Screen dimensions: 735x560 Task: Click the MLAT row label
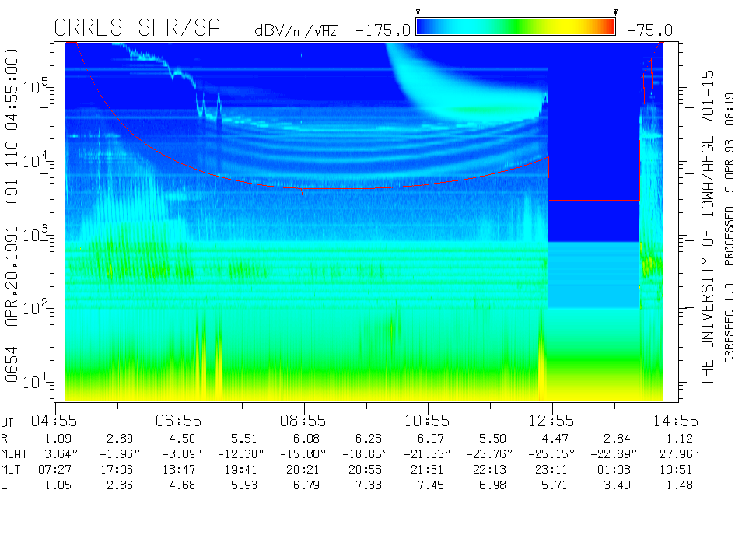pos(15,453)
